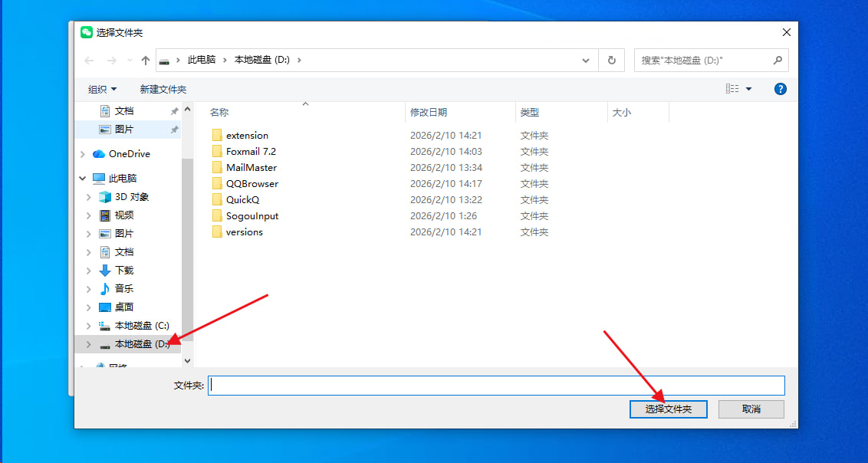Screen dimensions: 868x463
Task: Open address bar history dropdown
Action: click(587, 61)
